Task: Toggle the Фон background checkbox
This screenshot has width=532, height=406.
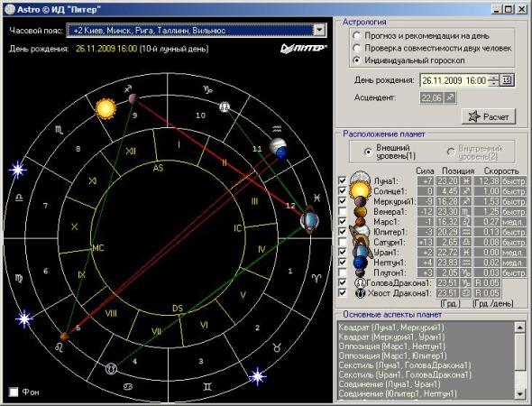Action: (14, 392)
